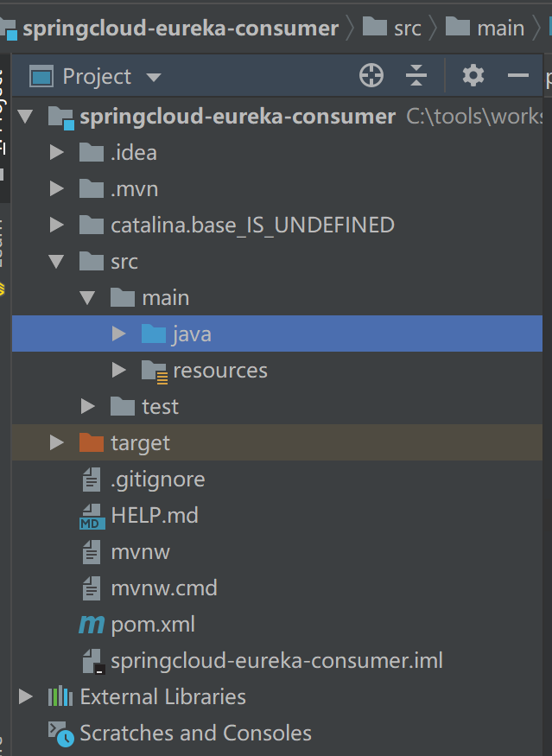Expand the External Libraries node arrow
This screenshot has width=552, height=756.
pos(25,696)
